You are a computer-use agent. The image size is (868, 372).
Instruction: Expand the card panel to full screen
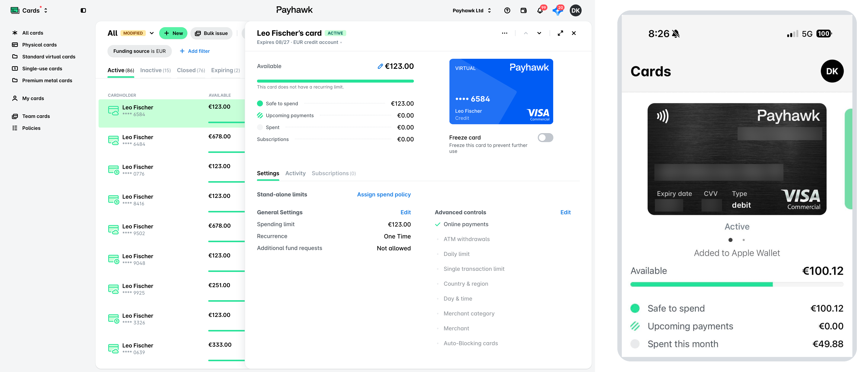pyautogui.click(x=560, y=33)
